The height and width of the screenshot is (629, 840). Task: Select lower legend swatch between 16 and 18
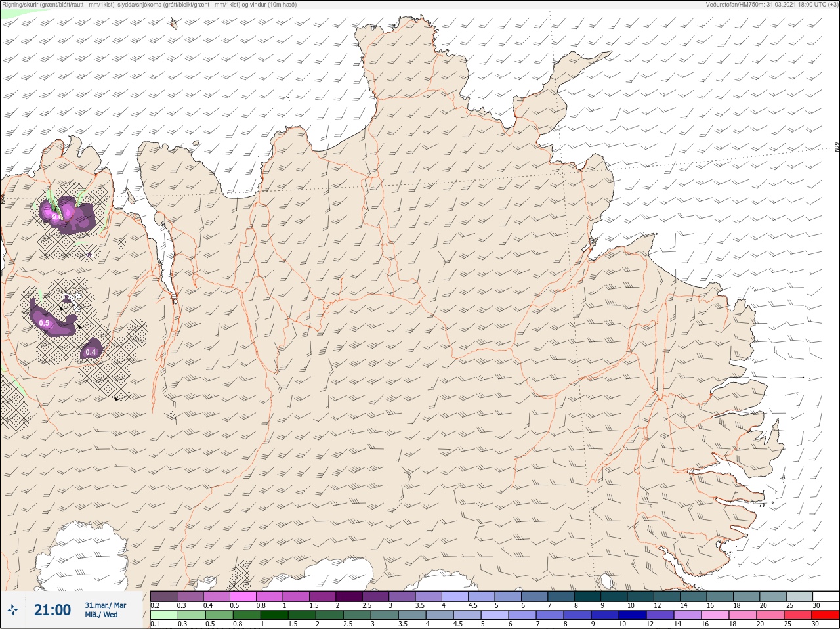(715, 615)
